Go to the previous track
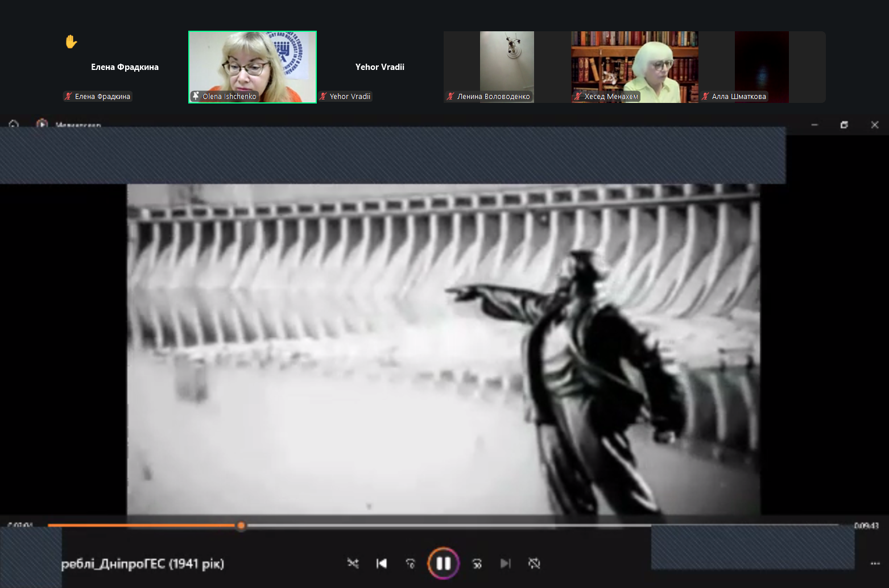The image size is (889, 588). (382, 563)
